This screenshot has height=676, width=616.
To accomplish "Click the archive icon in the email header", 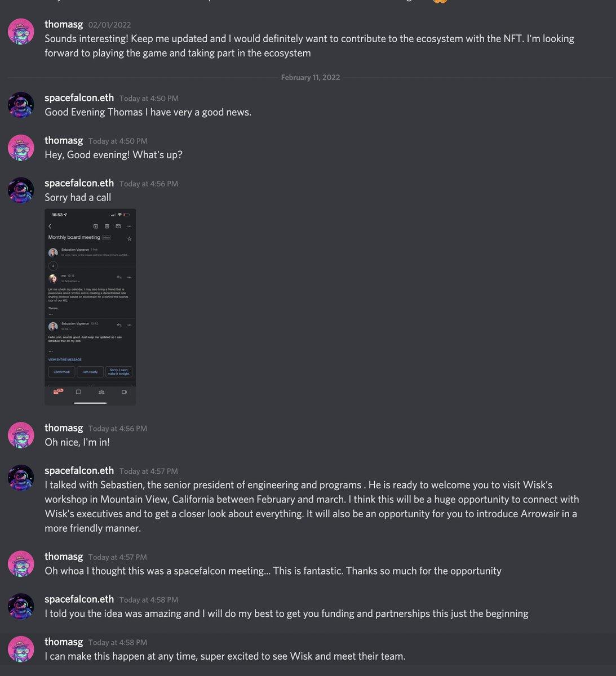I will [96, 226].
